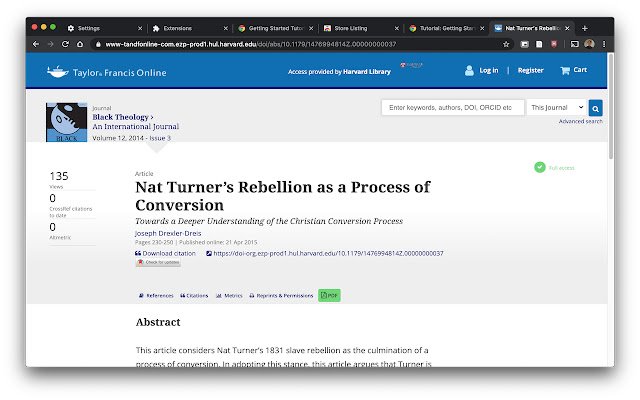Open the References section tab
Screen dimensions: 640x400
pyautogui.click(x=156, y=296)
